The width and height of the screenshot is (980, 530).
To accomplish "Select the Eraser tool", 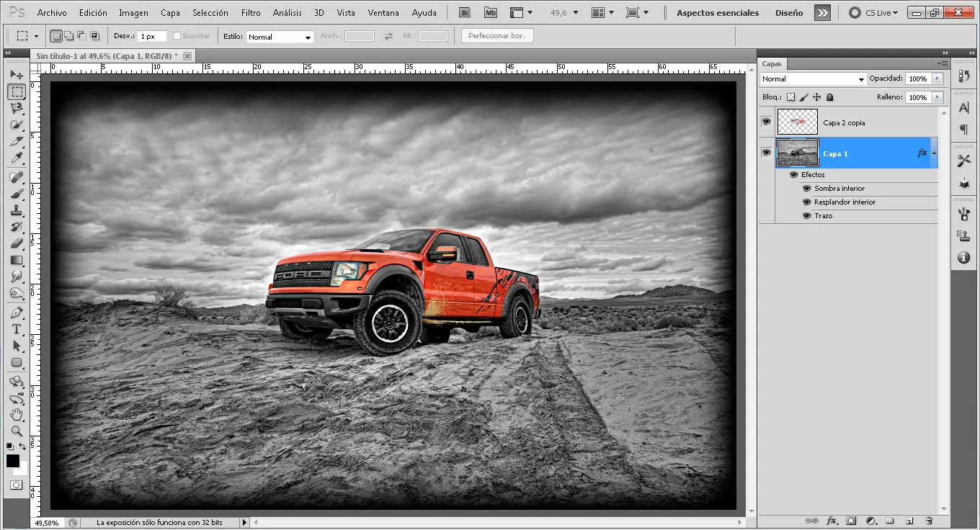I will pyautogui.click(x=17, y=243).
